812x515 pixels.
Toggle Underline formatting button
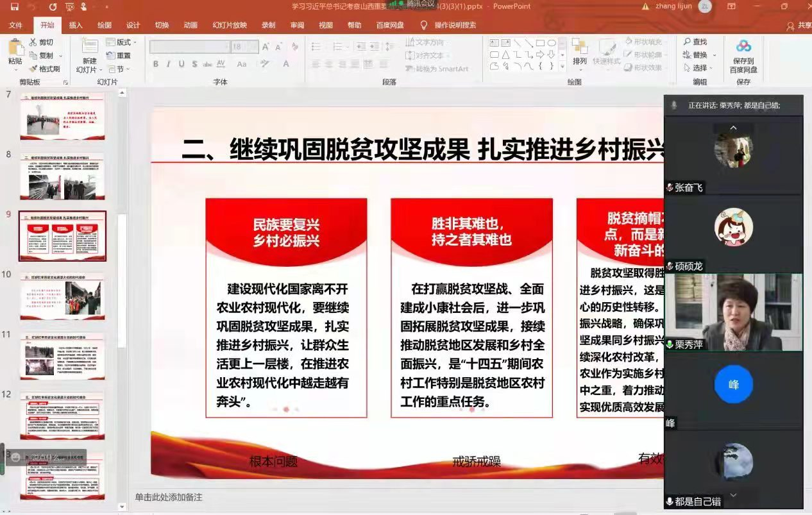pos(182,64)
